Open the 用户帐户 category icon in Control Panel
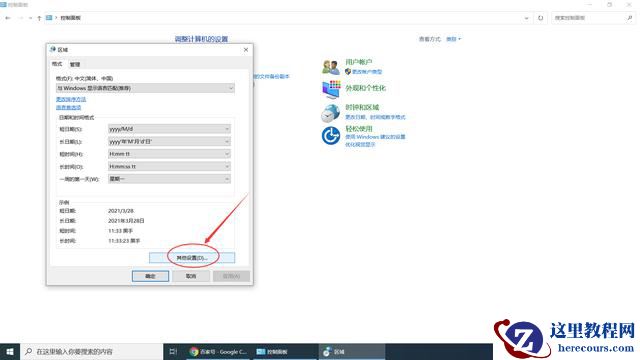Screen dimensions: 640x360 coord(331,67)
